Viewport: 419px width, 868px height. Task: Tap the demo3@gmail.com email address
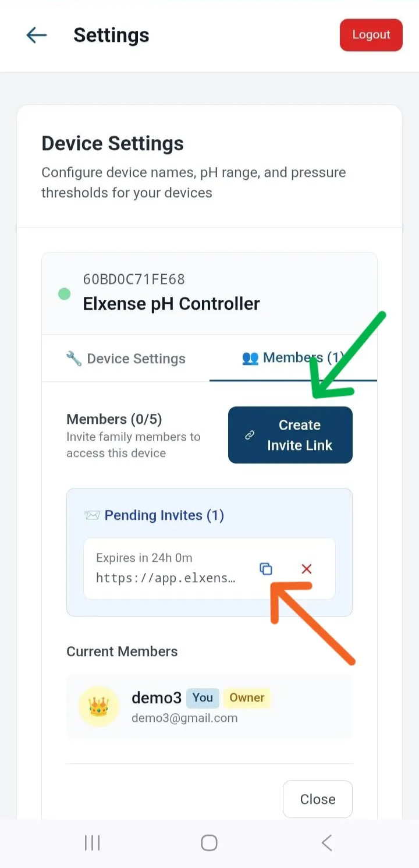click(x=184, y=718)
